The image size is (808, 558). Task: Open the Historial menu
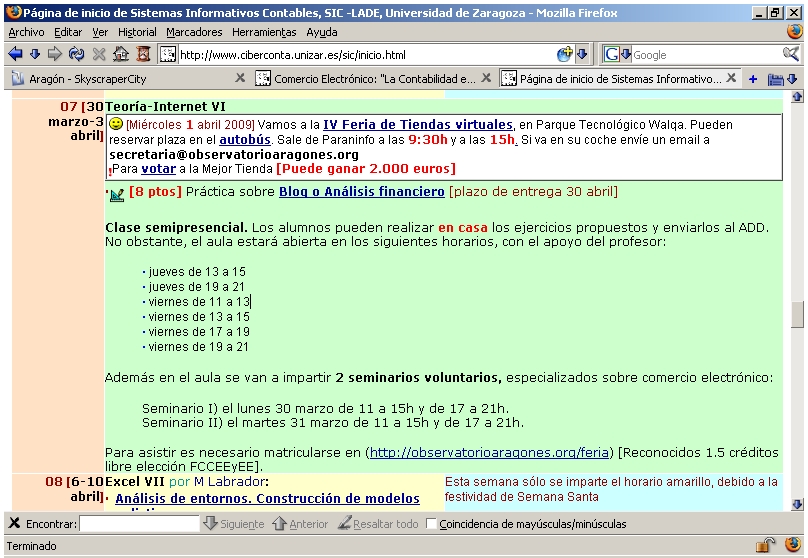coord(137,32)
